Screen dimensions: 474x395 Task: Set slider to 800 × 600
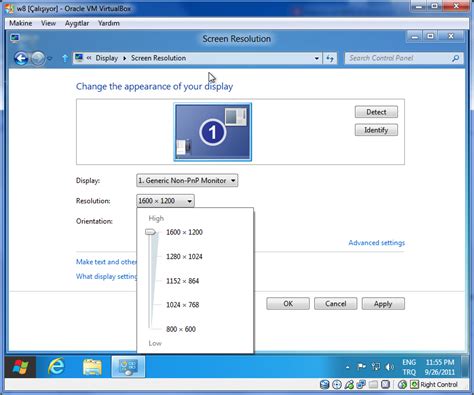tap(181, 329)
